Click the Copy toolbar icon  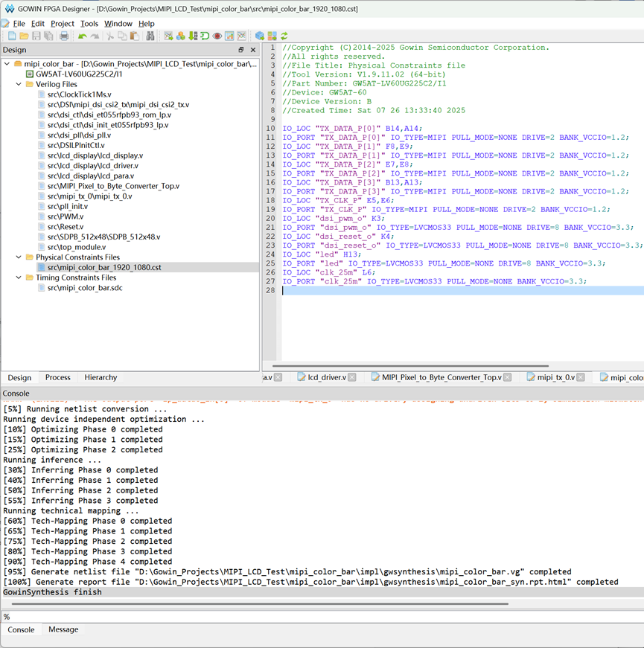(122, 36)
